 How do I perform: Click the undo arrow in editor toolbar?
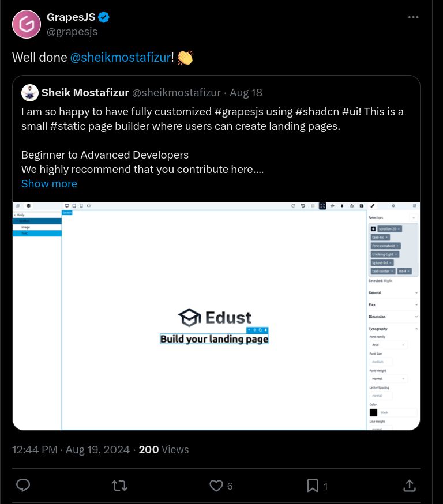coord(303,206)
